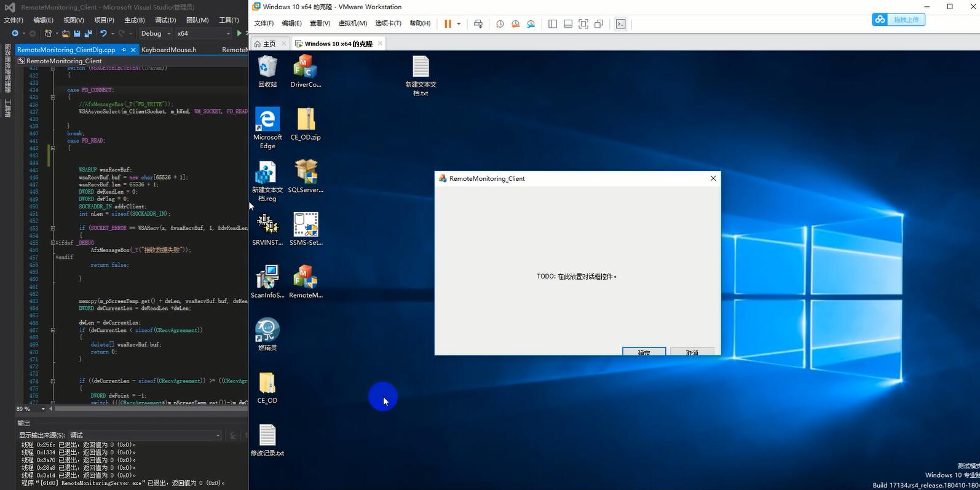Open Visual Studio's 生成(B) menu
The width and height of the screenshot is (980, 490).
[135, 20]
